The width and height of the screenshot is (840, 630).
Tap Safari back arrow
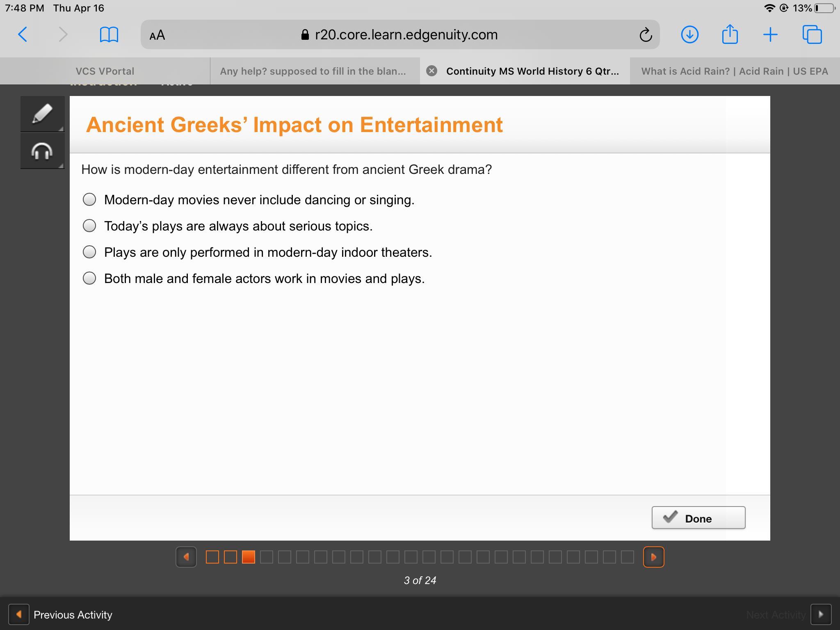[x=23, y=34]
